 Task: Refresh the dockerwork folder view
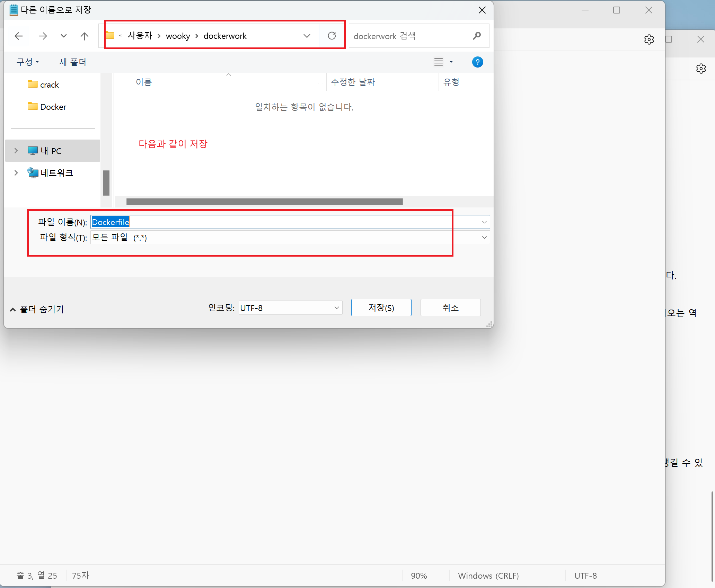[332, 36]
